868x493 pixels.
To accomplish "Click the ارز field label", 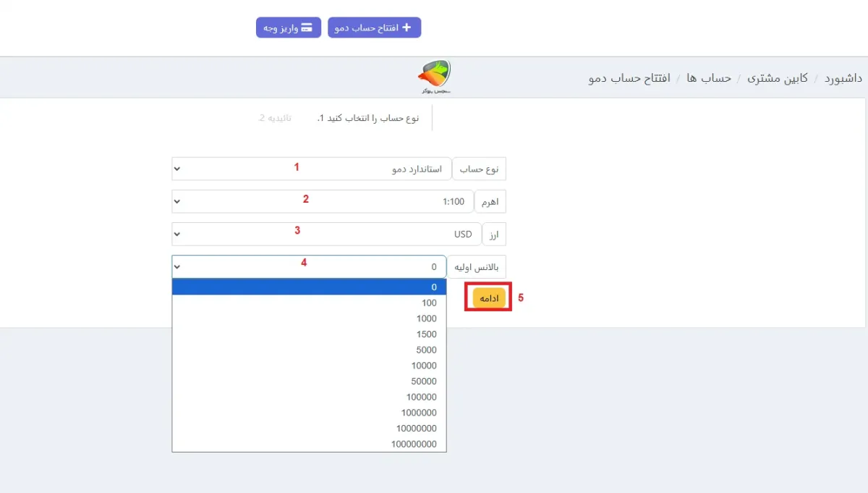I will [494, 234].
